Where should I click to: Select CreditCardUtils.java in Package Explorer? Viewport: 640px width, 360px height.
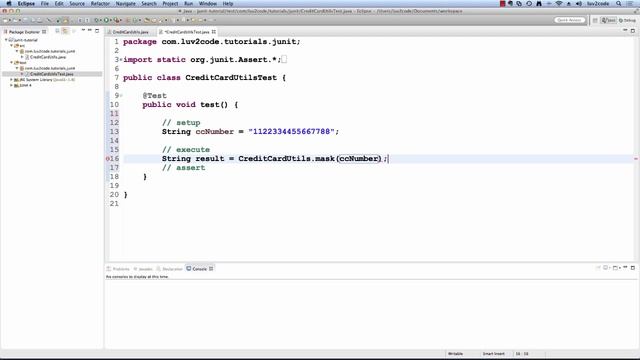(48, 57)
